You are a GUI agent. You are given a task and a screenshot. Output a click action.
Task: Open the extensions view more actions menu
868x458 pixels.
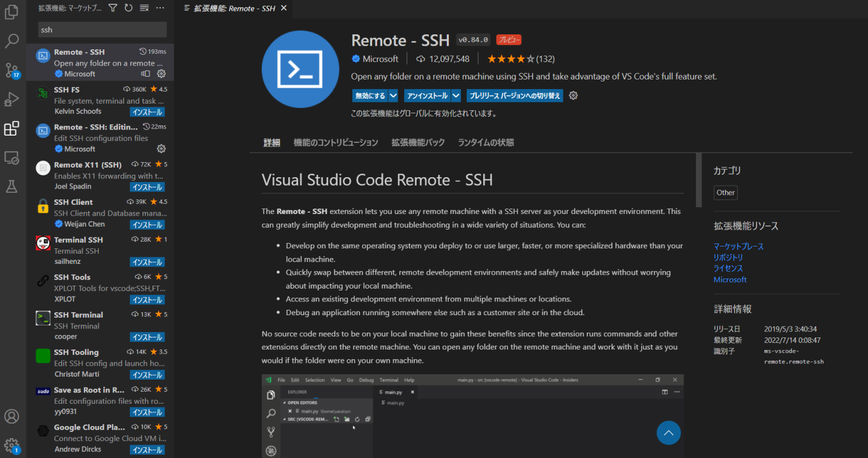(x=160, y=8)
